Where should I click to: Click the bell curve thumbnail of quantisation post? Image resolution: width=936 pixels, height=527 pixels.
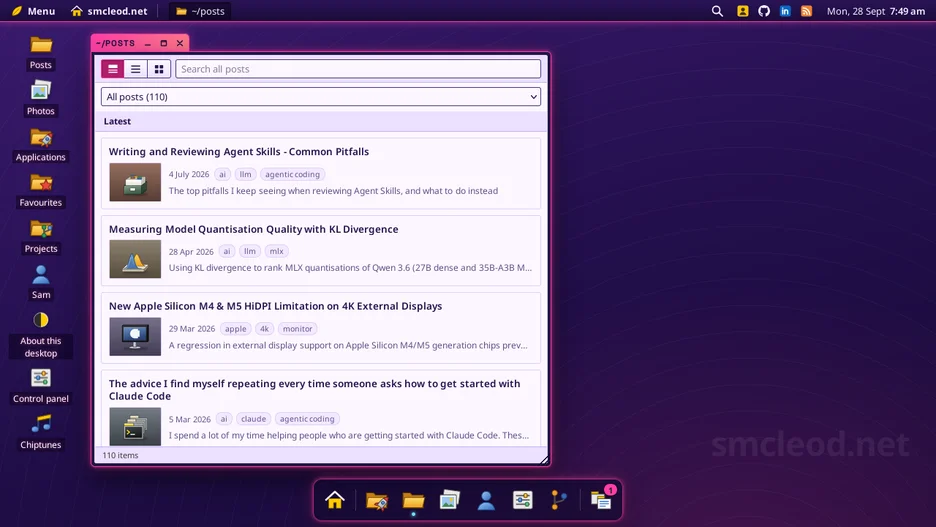[x=135, y=259]
